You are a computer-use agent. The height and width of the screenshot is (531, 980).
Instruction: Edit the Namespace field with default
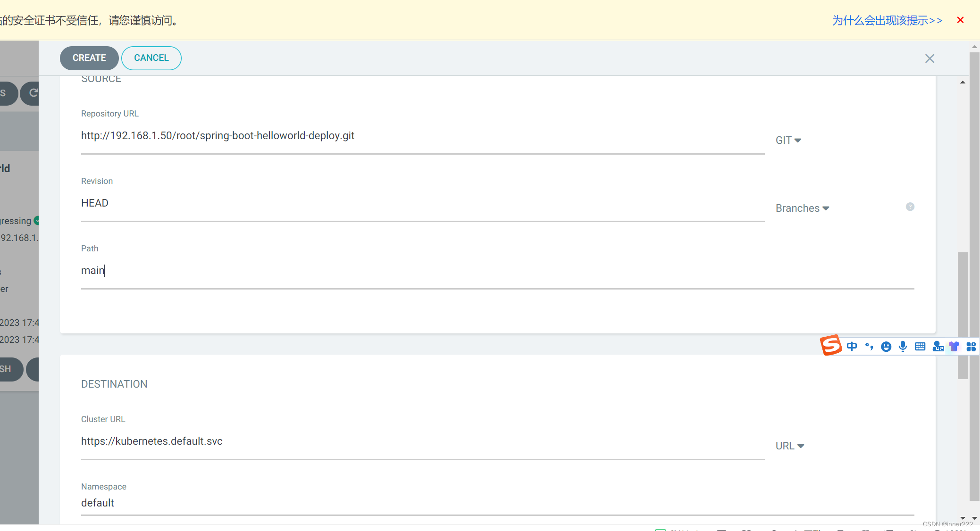pos(497,503)
